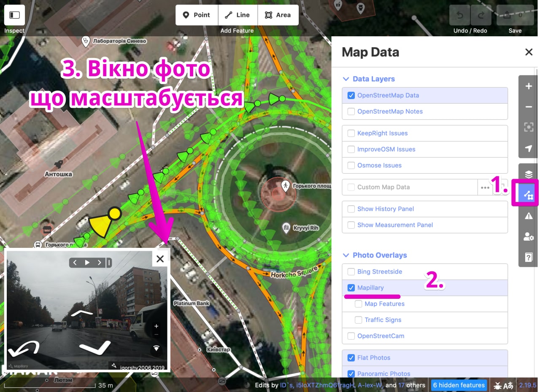The height and width of the screenshot is (392, 540).
Task: Click the Undo arrow button
Action: [x=459, y=15]
